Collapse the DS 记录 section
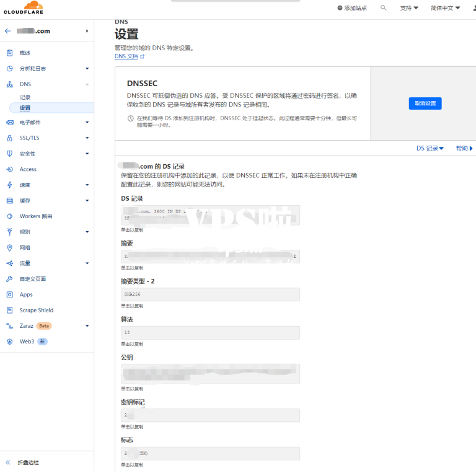Screen dimensions: 476x471 [x=430, y=149]
